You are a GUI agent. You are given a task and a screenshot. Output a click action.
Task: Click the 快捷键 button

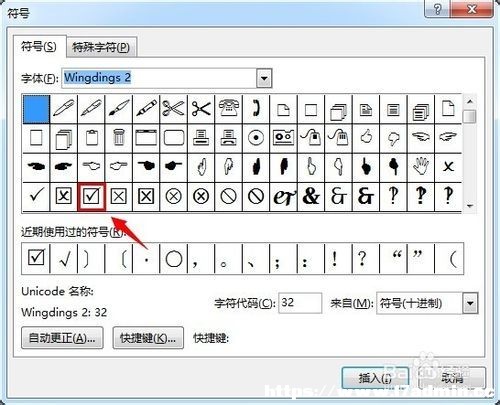[x=148, y=338]
